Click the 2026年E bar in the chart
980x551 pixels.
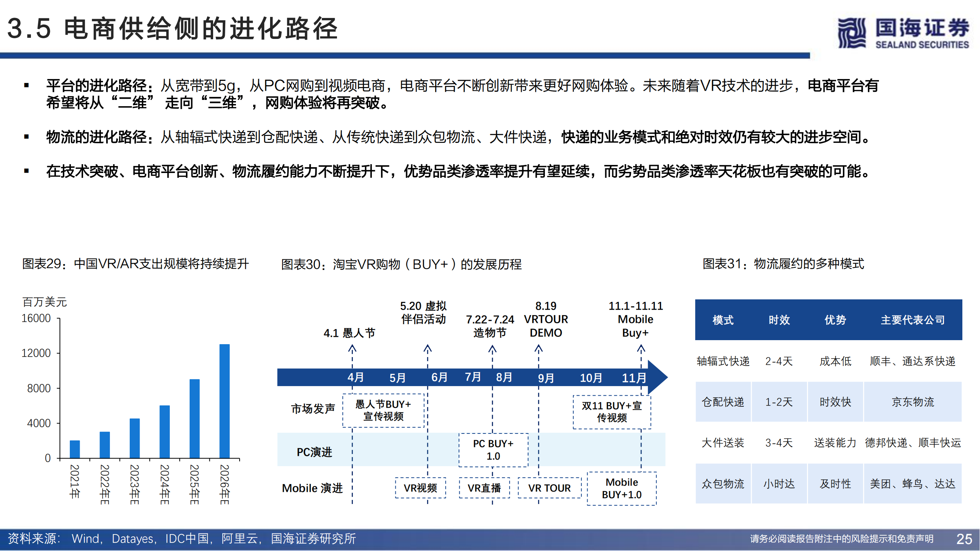[225, 401]
